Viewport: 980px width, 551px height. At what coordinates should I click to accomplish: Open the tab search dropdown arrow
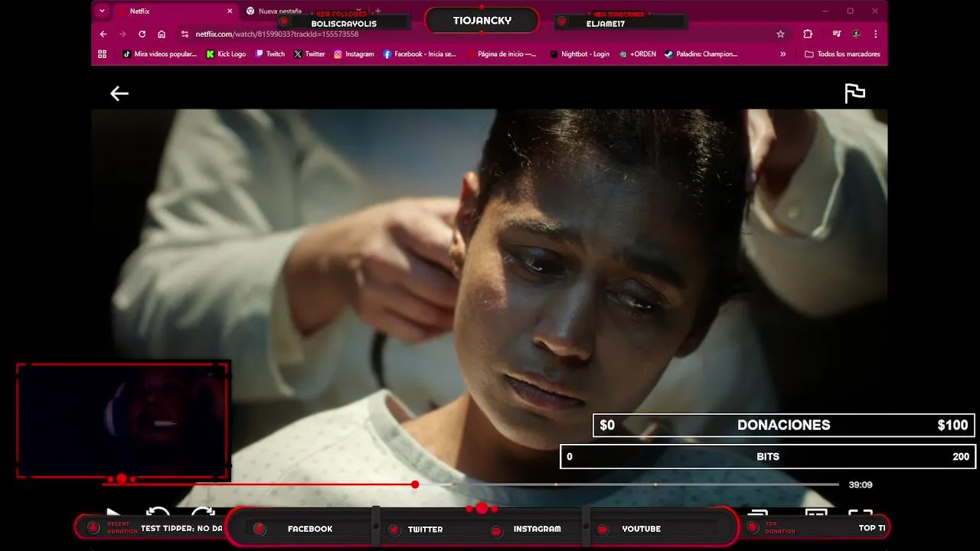[x=102, y=11]
